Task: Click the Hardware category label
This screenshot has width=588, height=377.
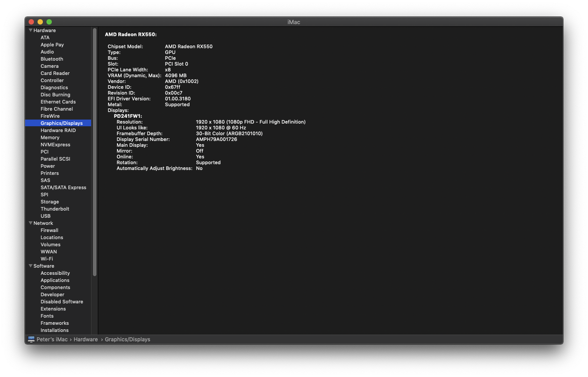Action: (45, 31)
